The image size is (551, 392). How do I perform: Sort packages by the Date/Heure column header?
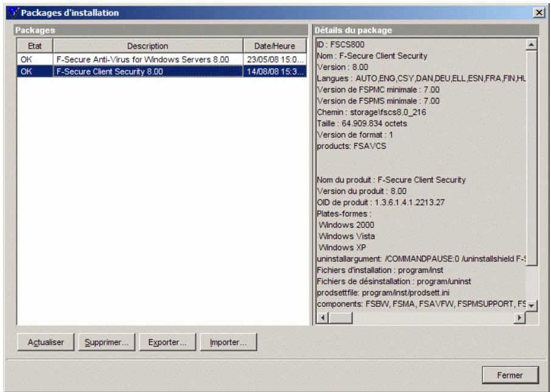click(275, 46)
